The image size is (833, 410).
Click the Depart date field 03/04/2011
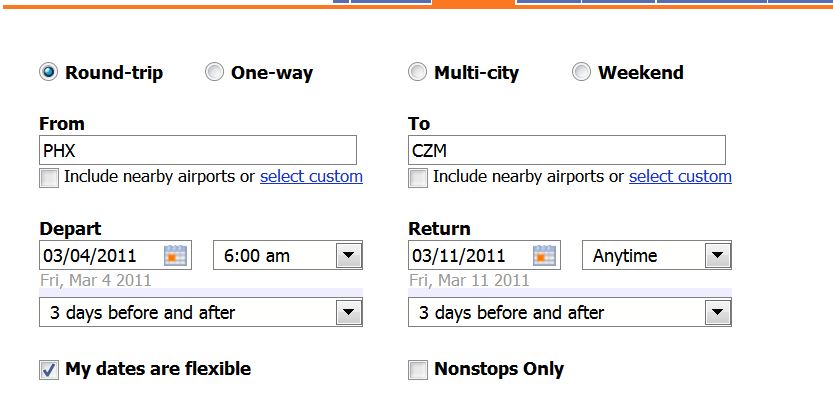click(x=100, y=256)
